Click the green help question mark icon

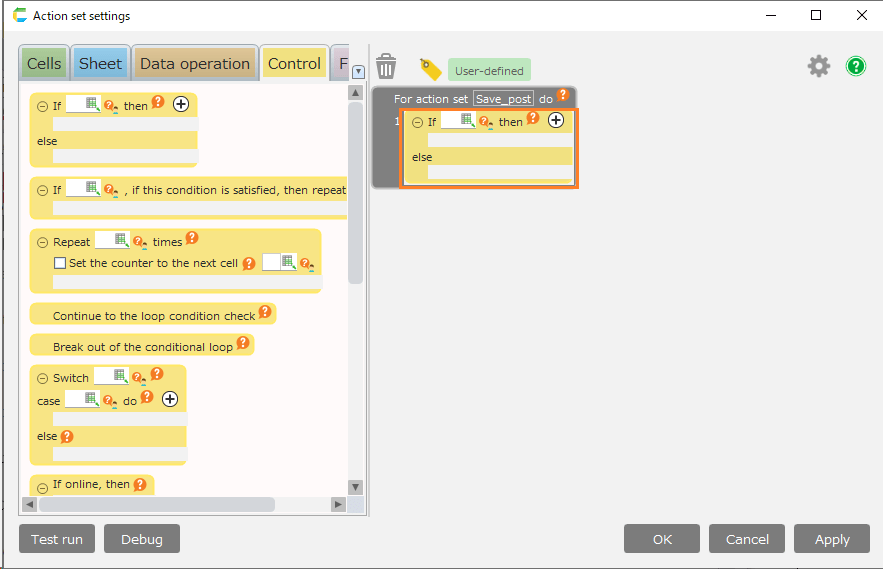tap(856, 66)
